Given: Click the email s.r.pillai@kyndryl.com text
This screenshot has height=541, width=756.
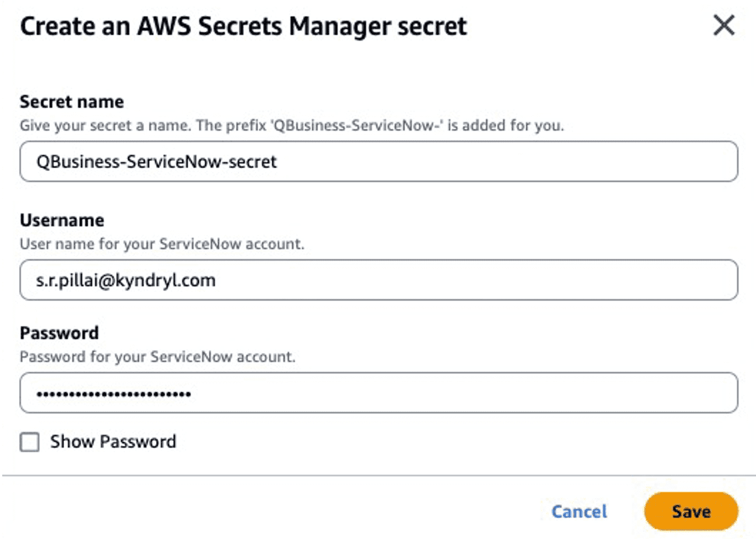Looking at the screenshot, I should [126, 281].
